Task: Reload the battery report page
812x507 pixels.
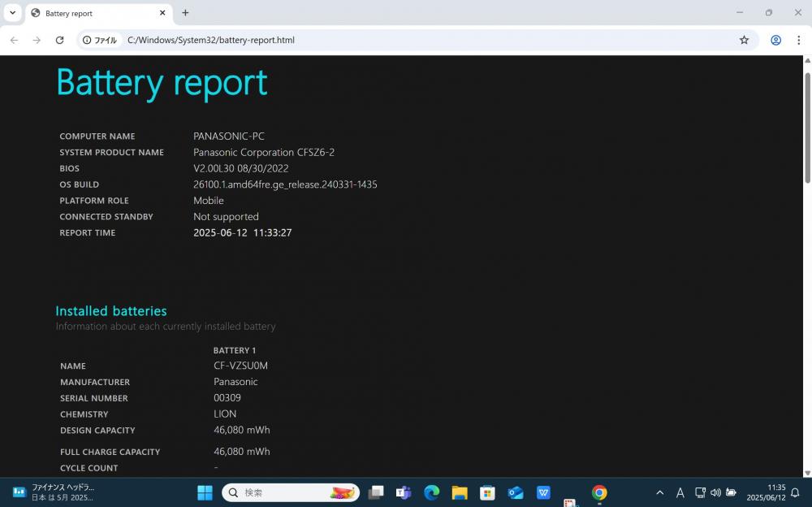Action: [59, 40]
